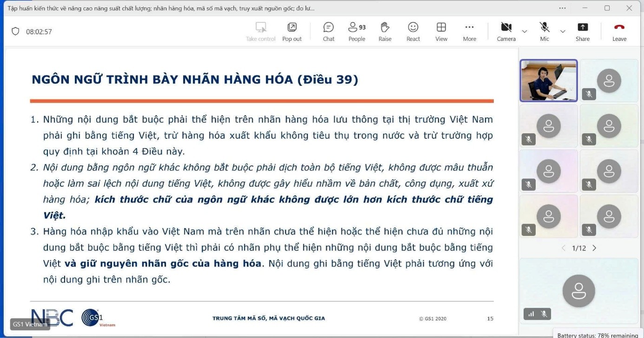Click the meeting timer 08:02:57
The image size is (644, 338).
[39, 32]
